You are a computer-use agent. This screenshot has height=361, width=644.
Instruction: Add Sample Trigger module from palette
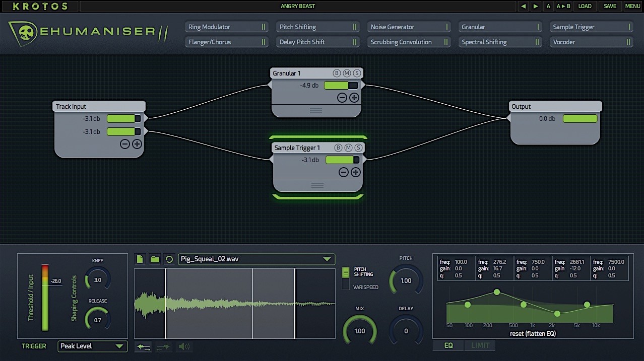[x=592, y=27]
